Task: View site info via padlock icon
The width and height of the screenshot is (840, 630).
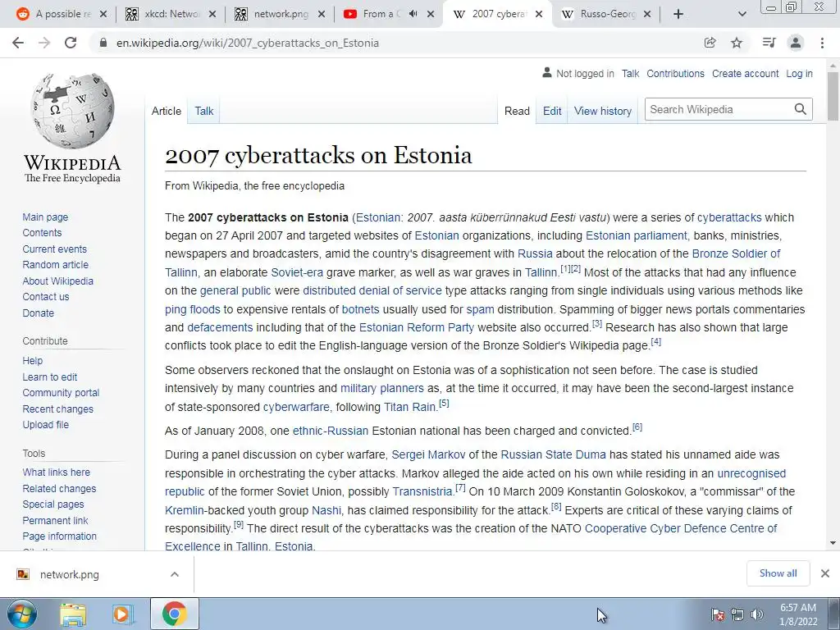Action: point(103,43)
